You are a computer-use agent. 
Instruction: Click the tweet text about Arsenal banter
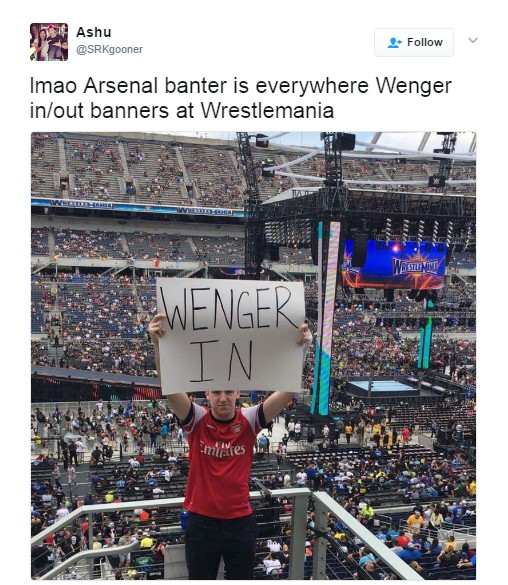[241, 98]
